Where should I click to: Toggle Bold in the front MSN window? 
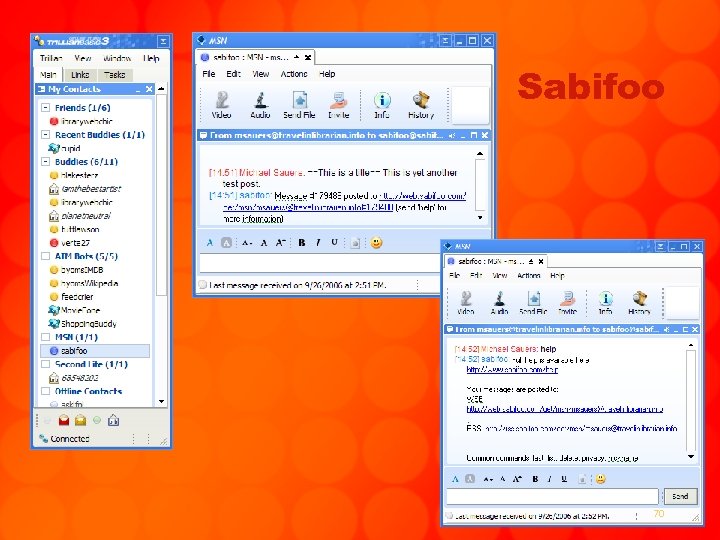[535, 479]
